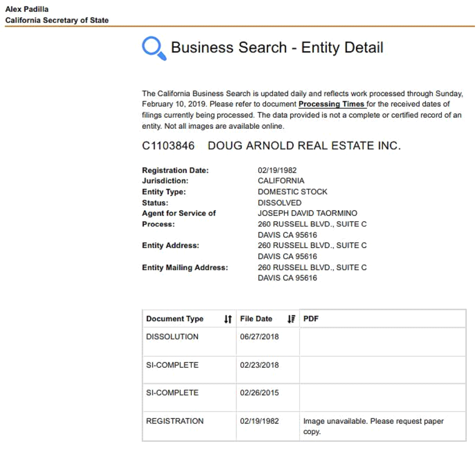Select SI-COMPLETE entry filed 02/26/2015

pos(172,393)
